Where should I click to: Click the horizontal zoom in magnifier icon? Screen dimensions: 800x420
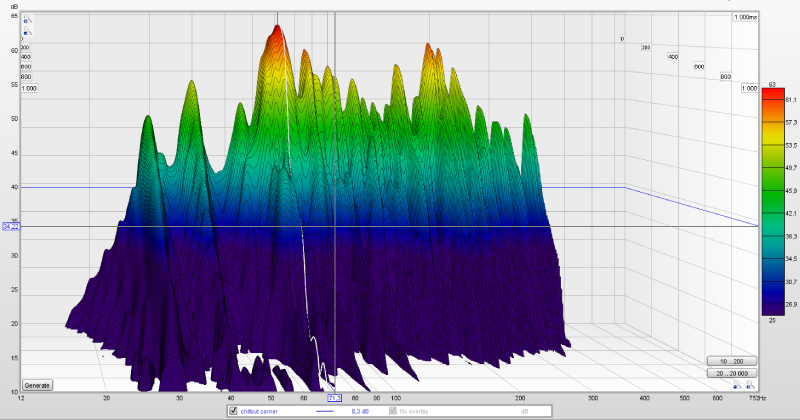[x=747, y=385]
